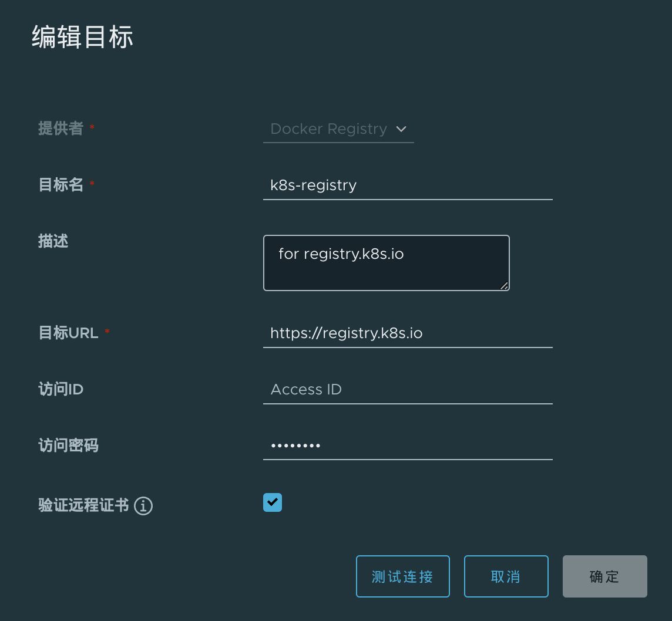Click the info icon next to 验证远程证书
The image size is (672, 621).
[x=143, y=505]
